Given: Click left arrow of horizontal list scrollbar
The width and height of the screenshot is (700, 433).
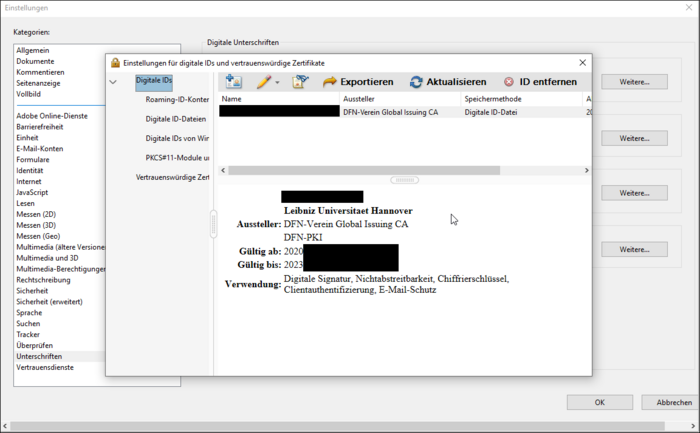Looking at the screenshot, I should tap(223, 171).
